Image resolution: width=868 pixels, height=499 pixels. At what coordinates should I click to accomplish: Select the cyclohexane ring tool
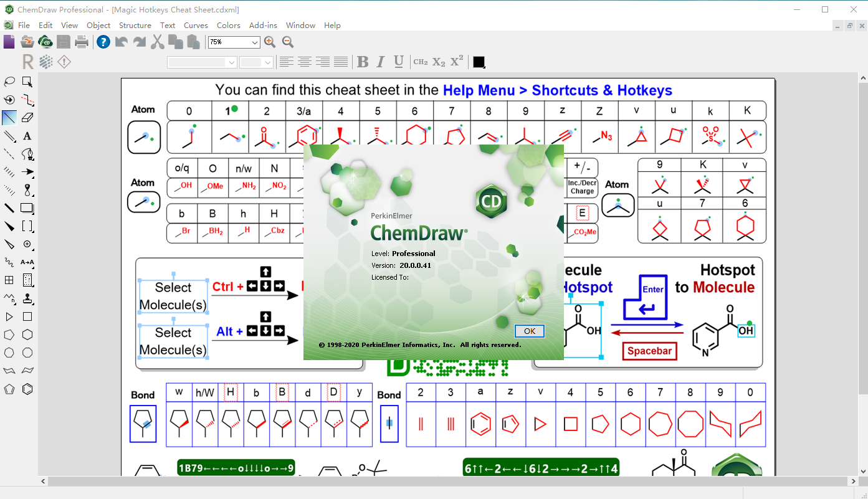pos(27,334)
